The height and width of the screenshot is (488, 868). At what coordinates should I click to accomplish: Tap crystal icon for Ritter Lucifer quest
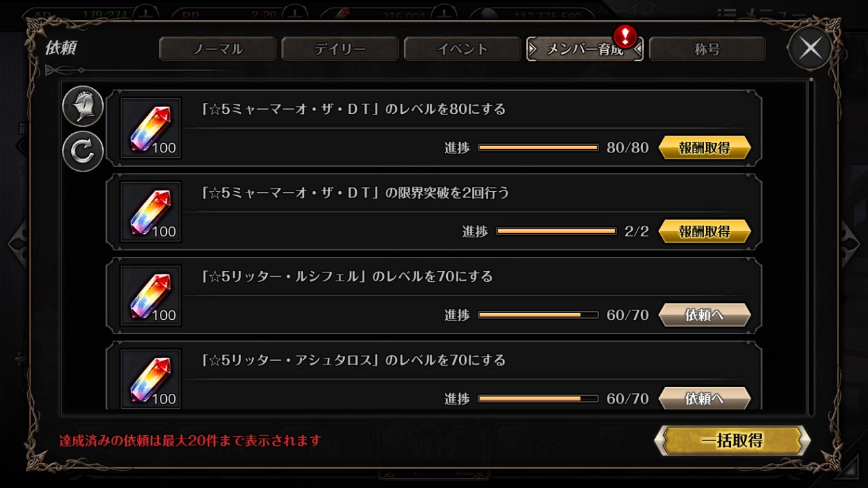(x=151, y=296)
